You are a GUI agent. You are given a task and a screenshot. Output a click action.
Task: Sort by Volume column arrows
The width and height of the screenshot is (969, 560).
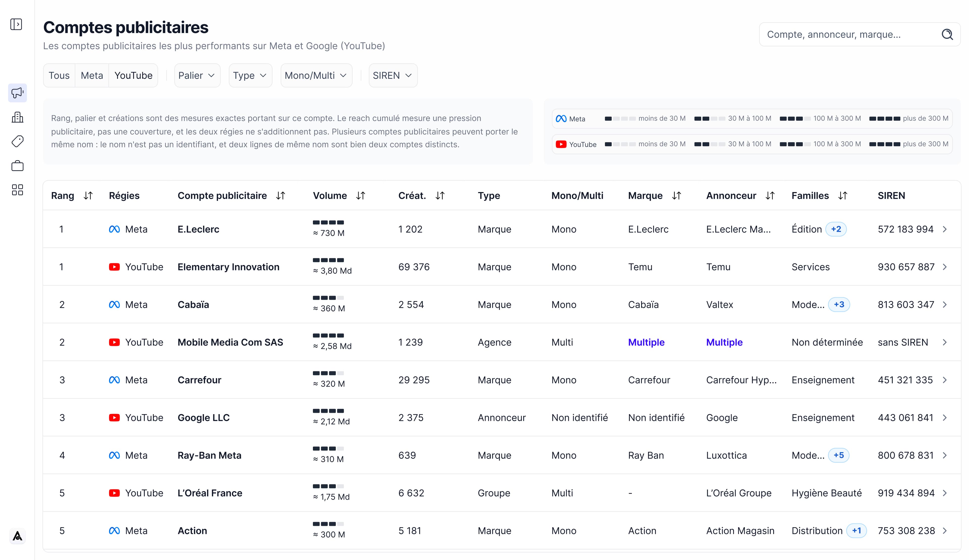click(361, 196)
